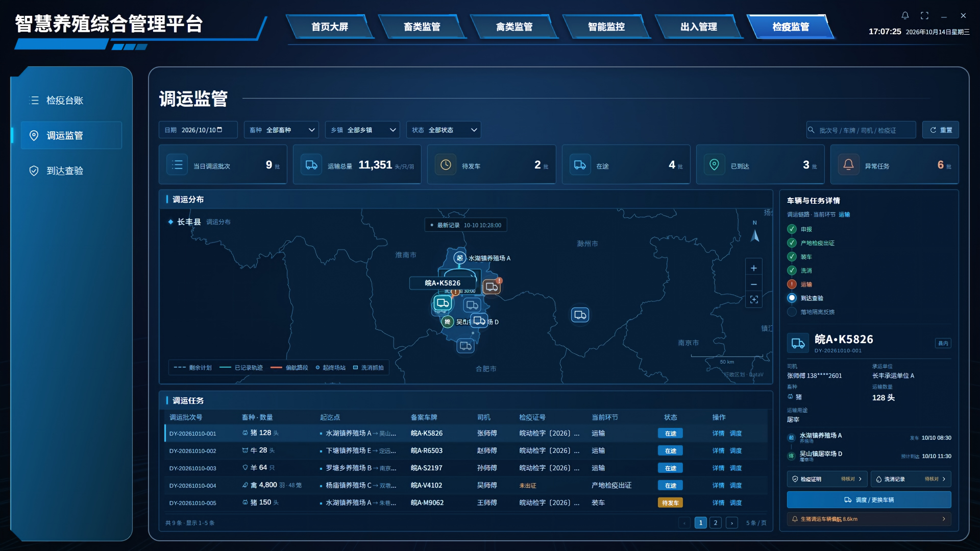Open the 状态 全部状态 dropdown
The image size is (980, 551).
pyautogui.click(x=444, y=130)
